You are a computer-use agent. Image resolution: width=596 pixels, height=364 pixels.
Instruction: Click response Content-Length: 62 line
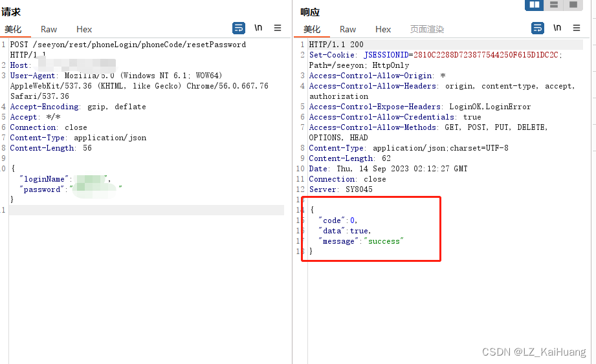pos(349,158)
